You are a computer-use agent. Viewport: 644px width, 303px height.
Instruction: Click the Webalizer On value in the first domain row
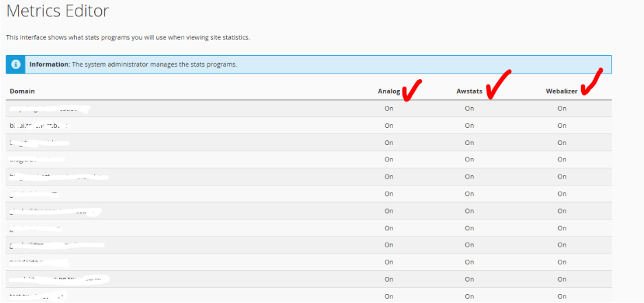coord(562,109)
